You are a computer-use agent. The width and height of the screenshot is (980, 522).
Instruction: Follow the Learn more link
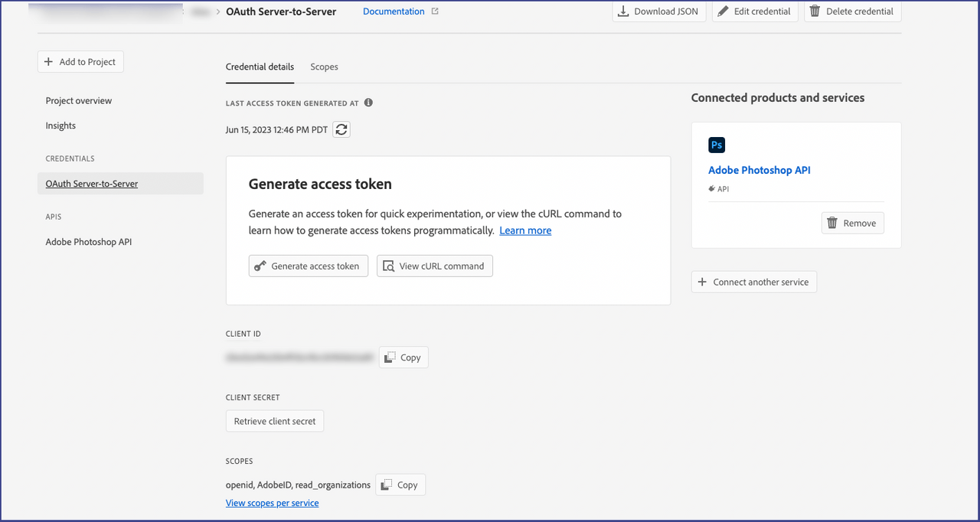525,230
